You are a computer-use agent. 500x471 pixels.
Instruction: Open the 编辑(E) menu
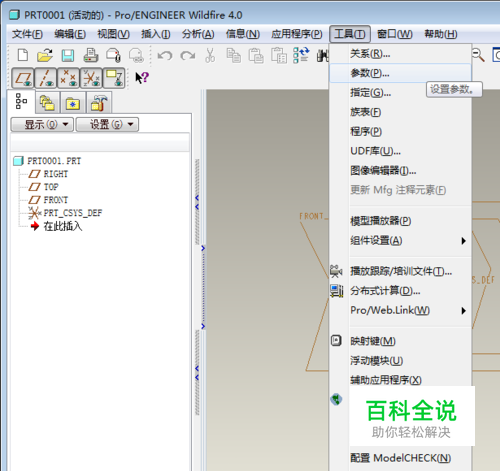tap(70, 34)
